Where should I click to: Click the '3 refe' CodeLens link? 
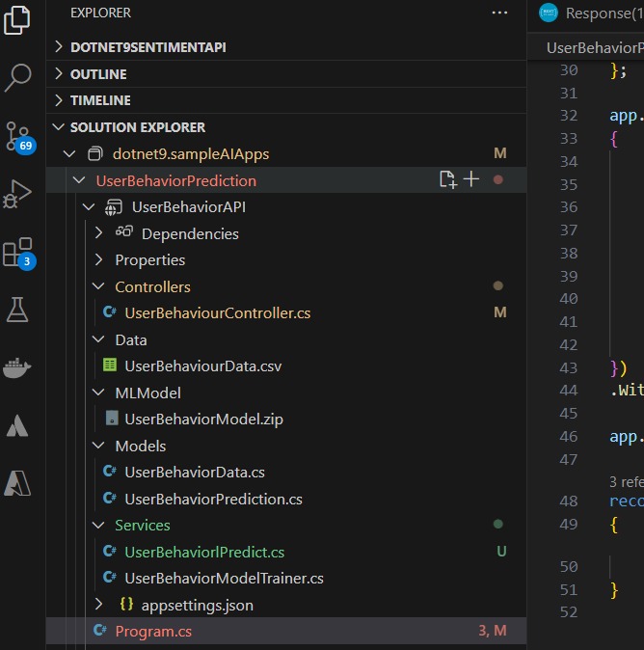pos(627,482)
